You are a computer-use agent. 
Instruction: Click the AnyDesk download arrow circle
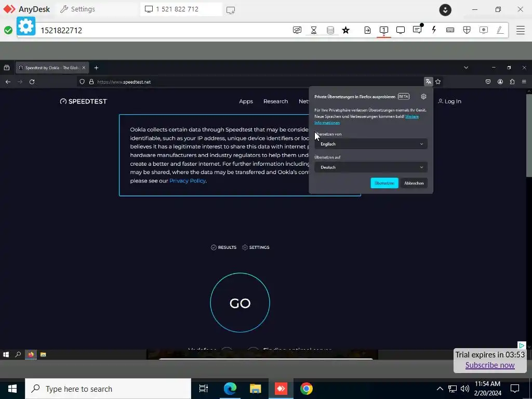pos(445,9)
